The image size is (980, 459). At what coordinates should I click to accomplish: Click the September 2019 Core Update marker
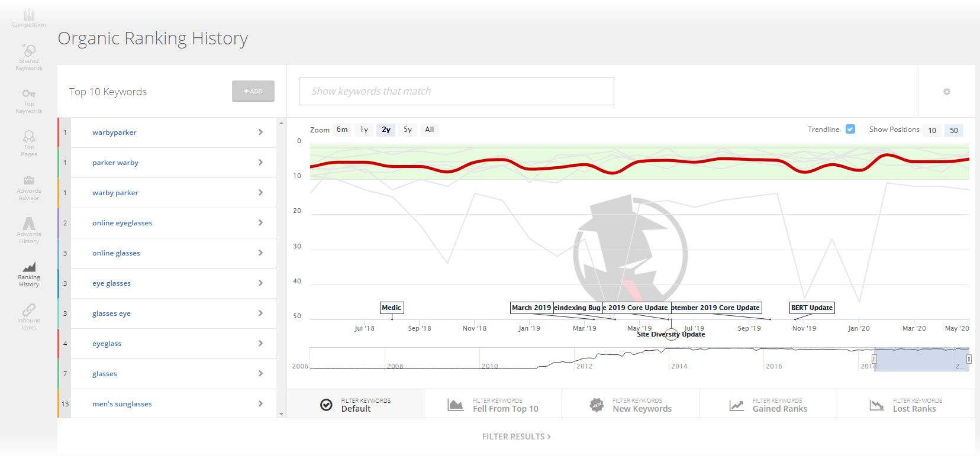(x=715, y=308)
